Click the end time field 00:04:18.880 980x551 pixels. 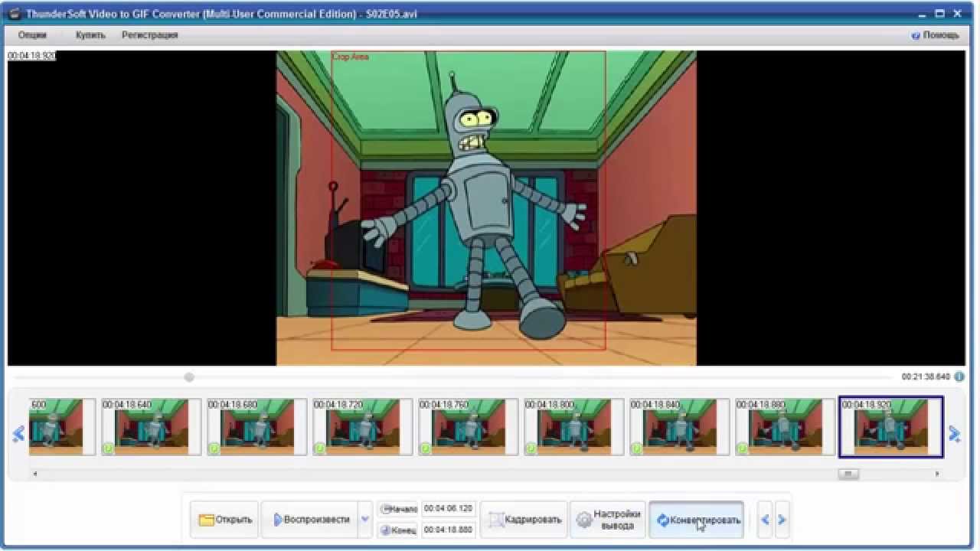449,530
